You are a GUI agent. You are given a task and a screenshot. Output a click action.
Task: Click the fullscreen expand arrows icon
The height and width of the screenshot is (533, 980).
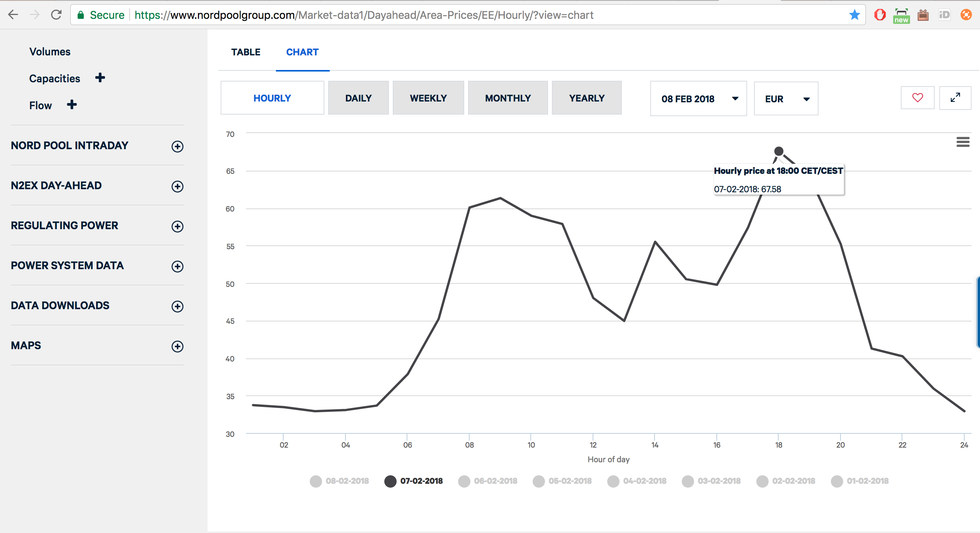click(955, 98)
